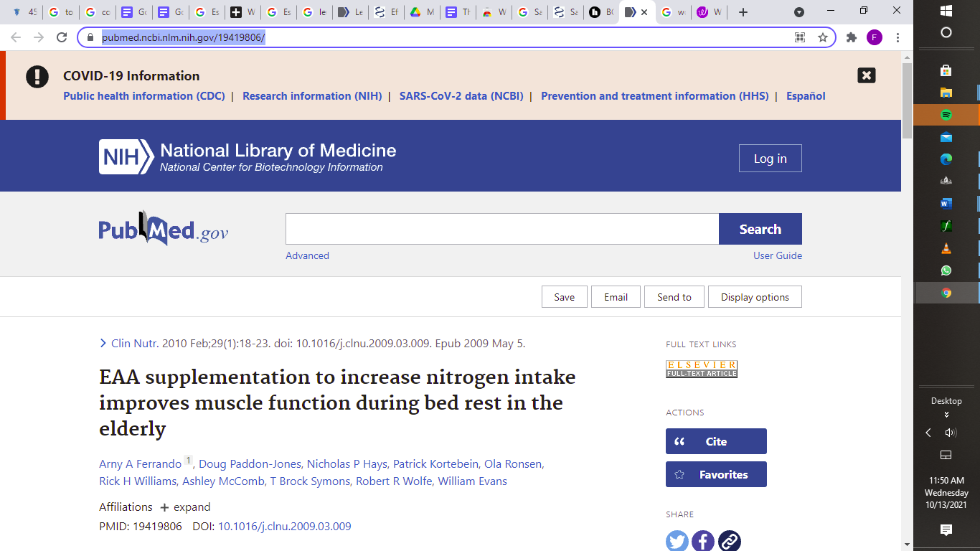Share article on Facebook
The height and width of the screenshot is (551, 980).
point(703,540)
